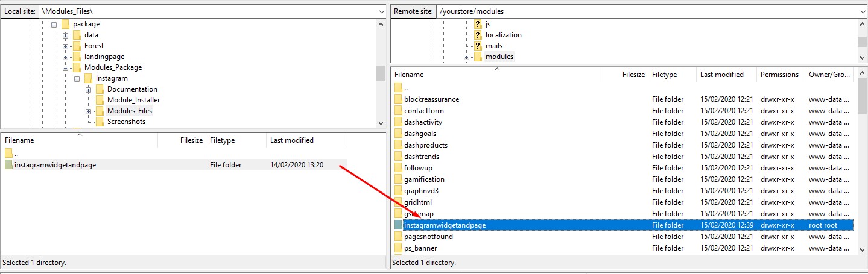Click the local instagramwidgetandpage folder icon
This screenshot has height=274, width=868.
(8, 165)
